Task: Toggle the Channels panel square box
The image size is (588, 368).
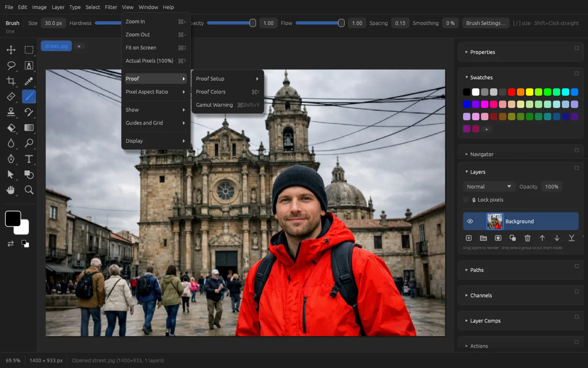Action: point(577,291)
